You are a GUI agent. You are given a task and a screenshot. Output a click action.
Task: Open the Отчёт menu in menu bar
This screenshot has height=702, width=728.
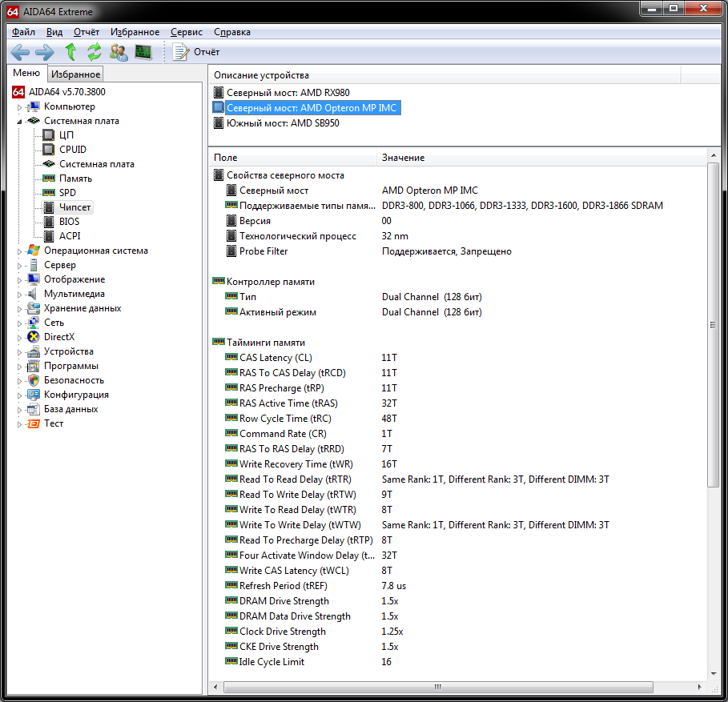click(86, 32)
